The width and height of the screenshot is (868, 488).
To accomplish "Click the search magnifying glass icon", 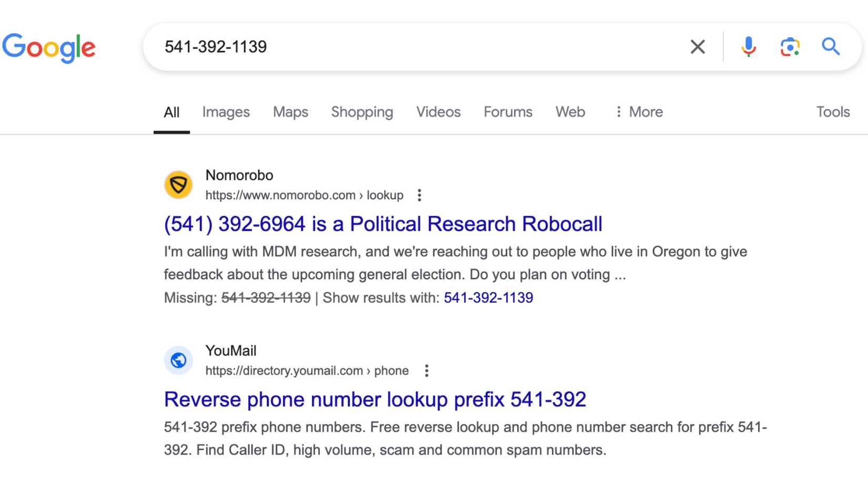I will pos(830,47).
